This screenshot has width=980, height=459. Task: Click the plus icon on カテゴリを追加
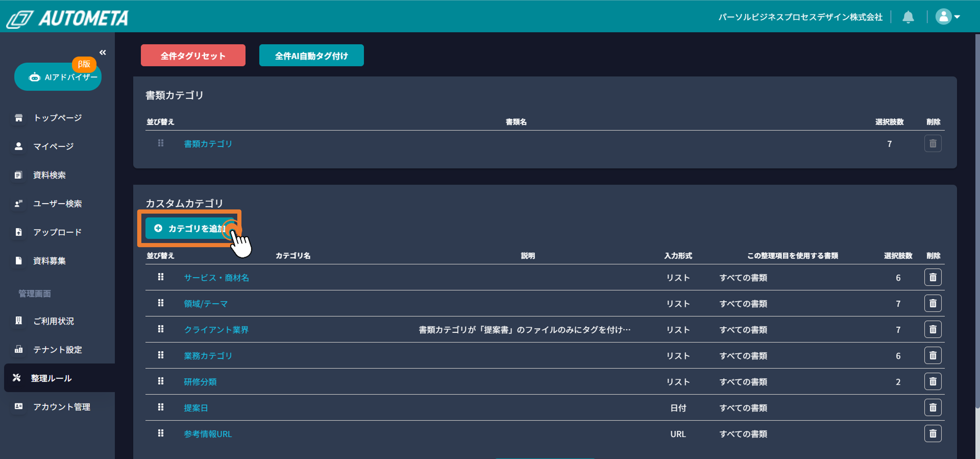tap(158, 228)
